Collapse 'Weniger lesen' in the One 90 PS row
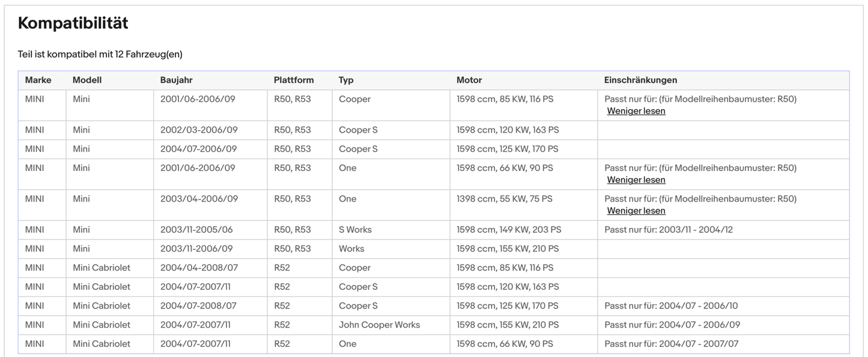The image size is (868, 357). pyautogui.click(x=636, y=180)
